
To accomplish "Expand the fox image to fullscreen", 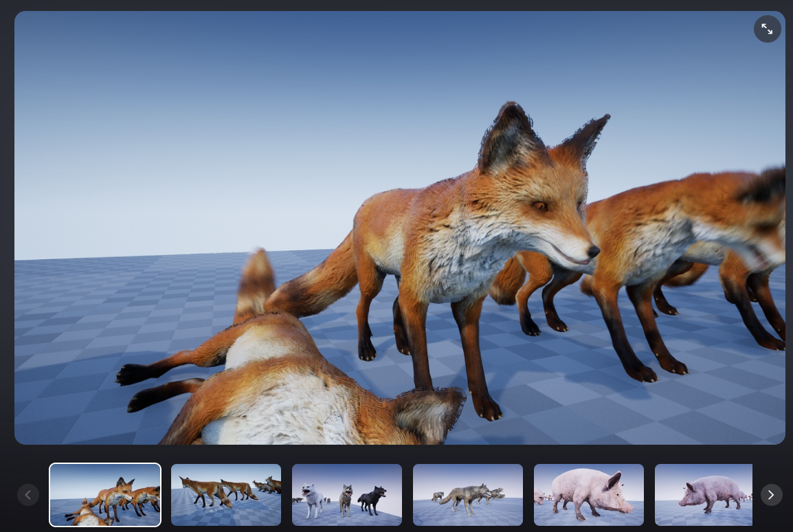I will tap(767, 29).
